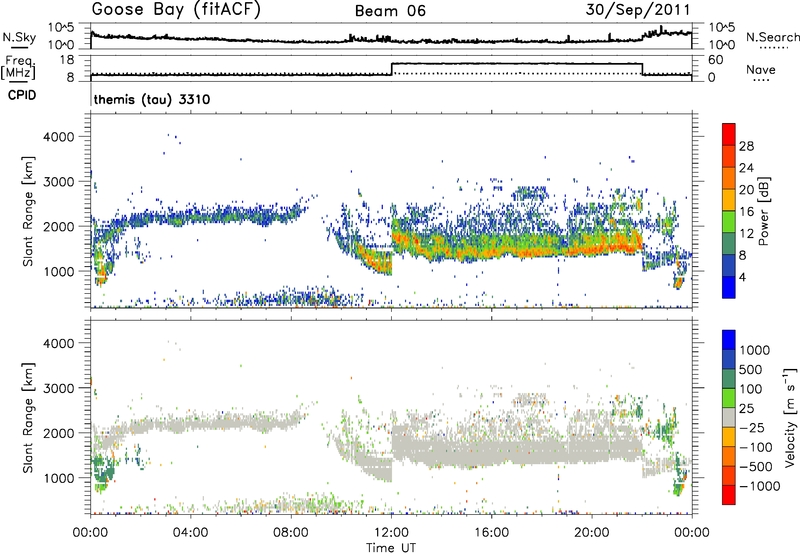Click the date '30/Sep/2011'
Viewport: 800px width, 554px height.
(638, 10)
